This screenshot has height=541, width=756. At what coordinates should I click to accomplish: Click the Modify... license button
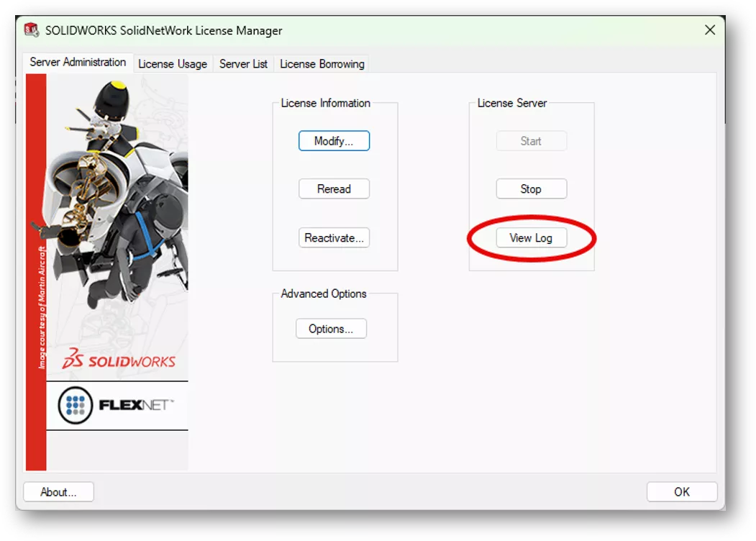point(334,141)
